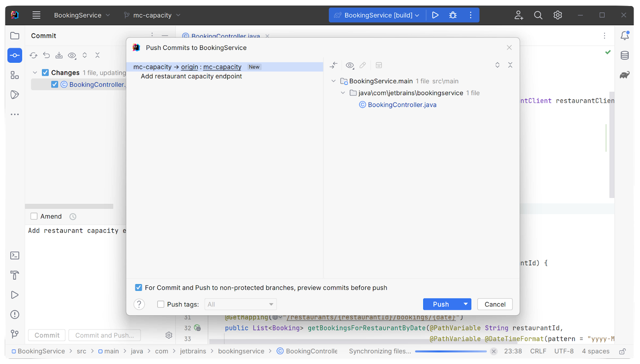Image resolution: width=640 pixels, height=364 pixels.
Task: Run BookingService build configuration
Action: pyautogui.click(x=435, y=15)
